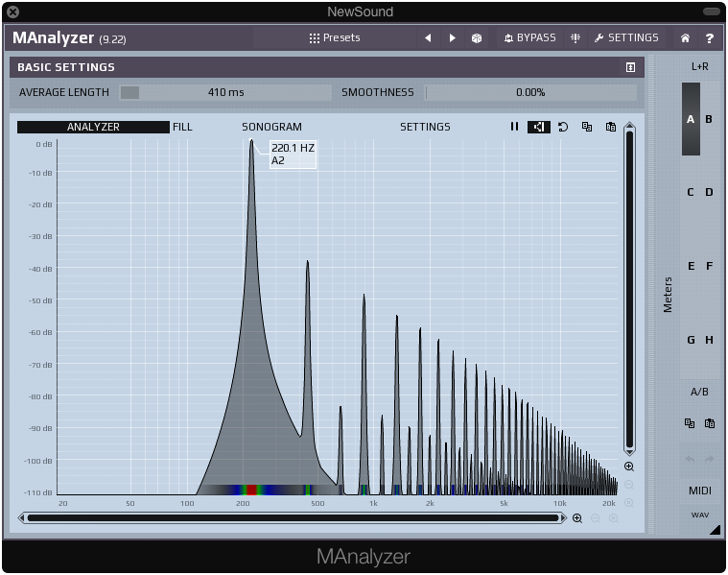Viewport: 728px width, 575px height.
Task: Click the vertical dB range scrollbar
Action: pyautogui.click(x=629, y=289)
